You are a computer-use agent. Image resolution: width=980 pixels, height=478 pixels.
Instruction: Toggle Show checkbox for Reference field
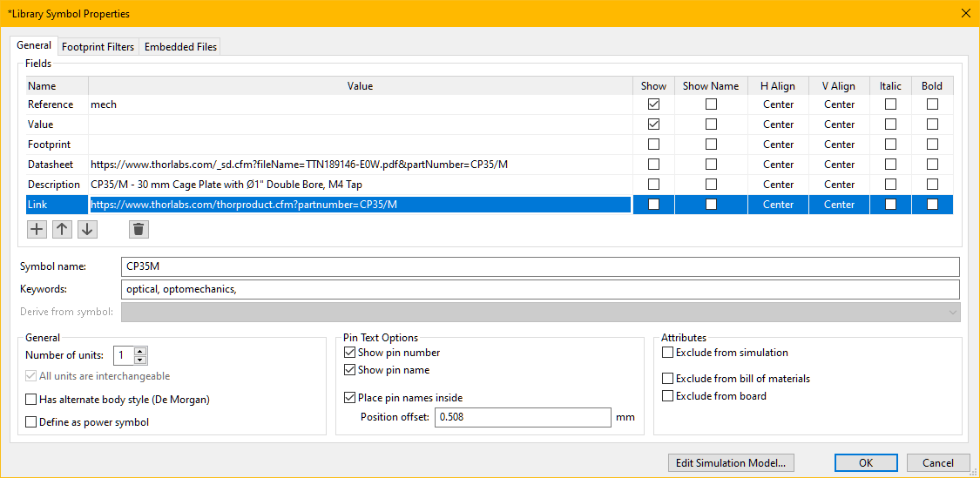point(653,104)
